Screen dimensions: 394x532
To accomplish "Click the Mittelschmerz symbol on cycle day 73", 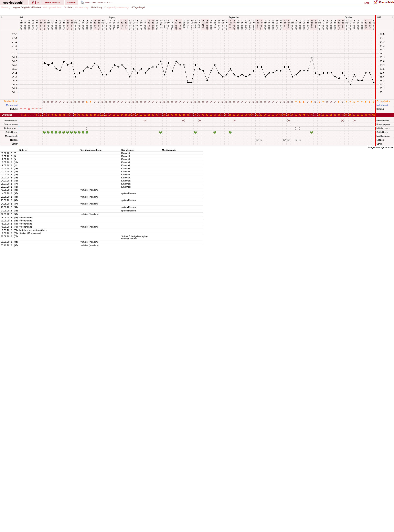I will tap(299, 128).
